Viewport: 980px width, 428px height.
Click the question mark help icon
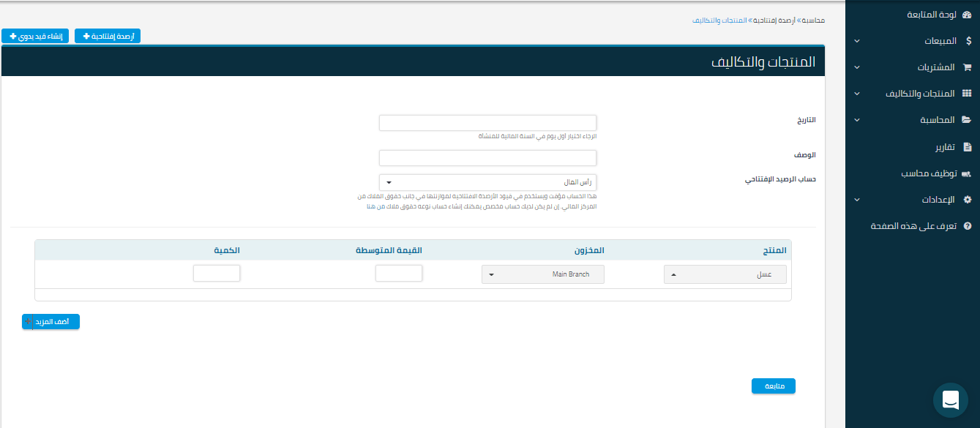click(x=967, y=226)
